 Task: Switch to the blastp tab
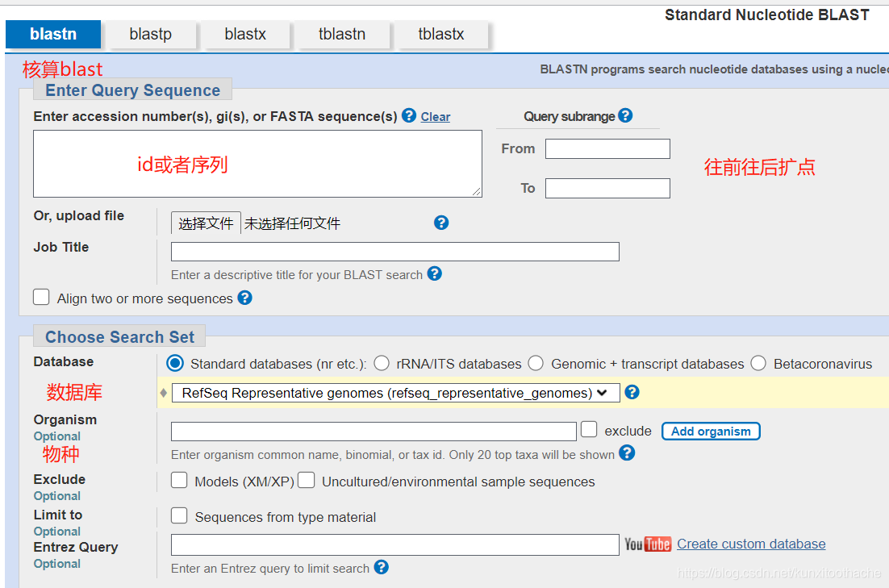pyautogui.click(x=150, y=34)
